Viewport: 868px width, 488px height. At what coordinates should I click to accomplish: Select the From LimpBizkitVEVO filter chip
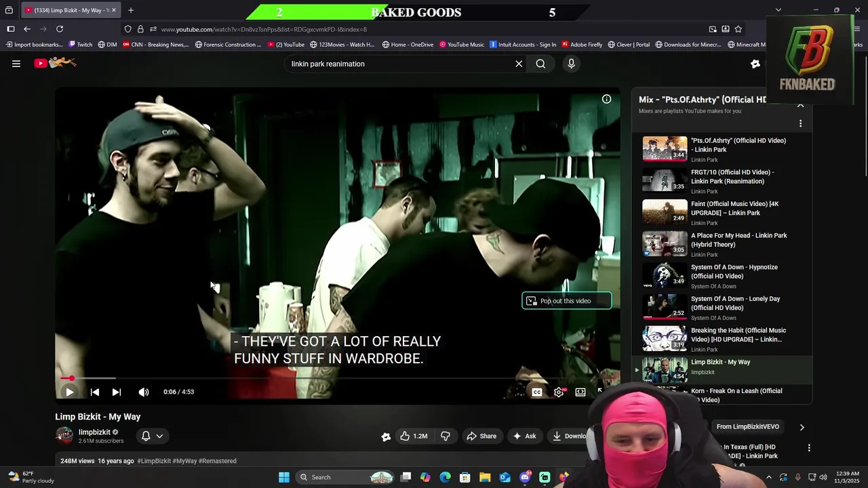(x=747, y=426)
